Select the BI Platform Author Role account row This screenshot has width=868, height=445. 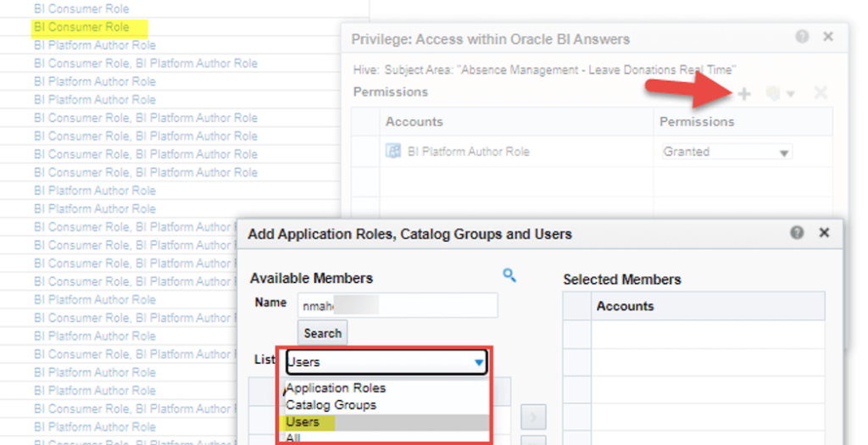click(x=592, y=152)
